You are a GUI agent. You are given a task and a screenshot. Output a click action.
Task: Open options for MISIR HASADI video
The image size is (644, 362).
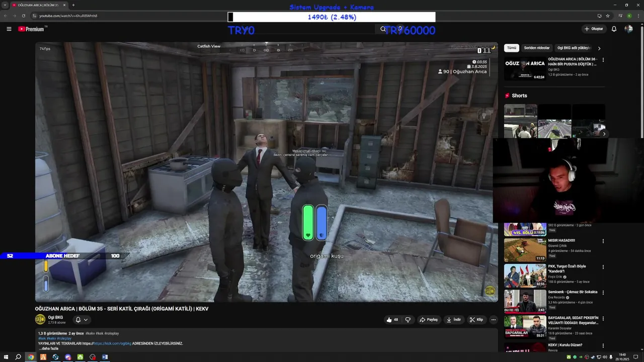[603, 241]
